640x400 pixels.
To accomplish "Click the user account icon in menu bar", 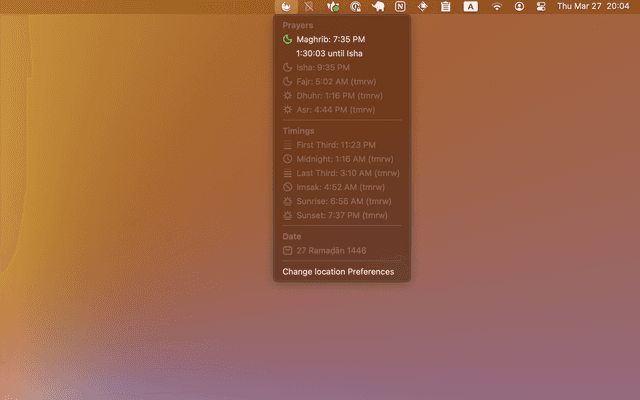I will (519, 6).
